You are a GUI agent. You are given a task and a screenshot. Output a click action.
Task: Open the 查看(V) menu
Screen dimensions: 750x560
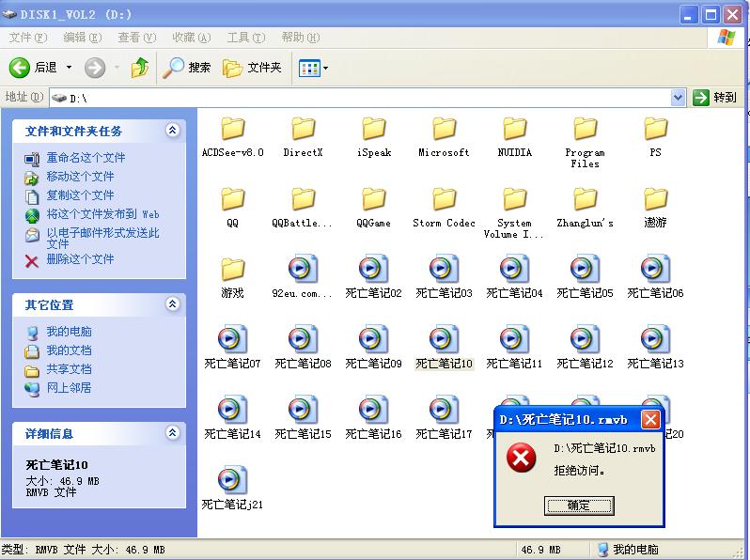pos(137,38)
